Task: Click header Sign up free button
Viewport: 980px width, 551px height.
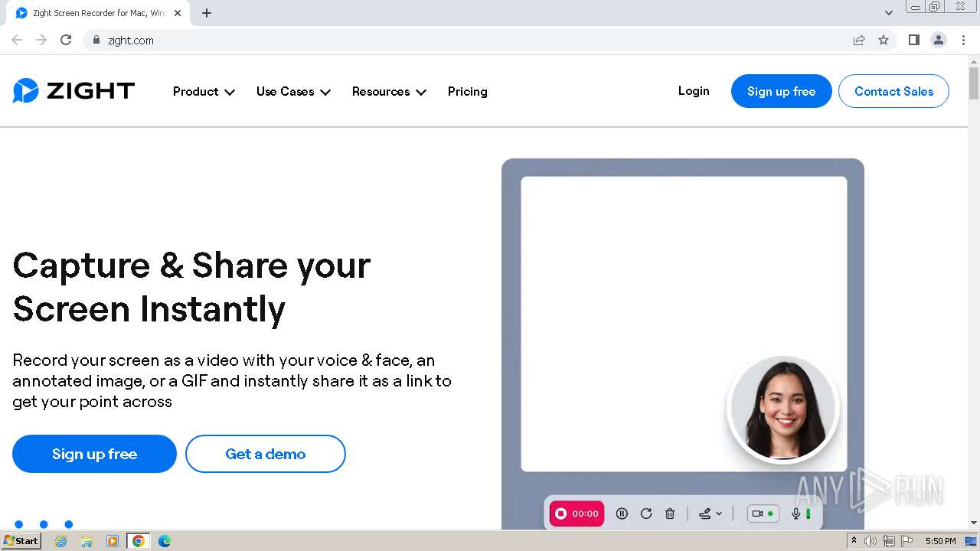Action: pyautogui.click(x=781, y=91)
